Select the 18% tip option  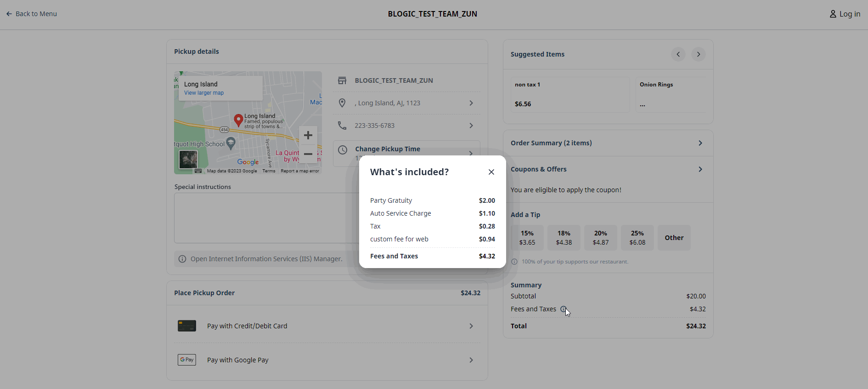(x=564, y=238)
